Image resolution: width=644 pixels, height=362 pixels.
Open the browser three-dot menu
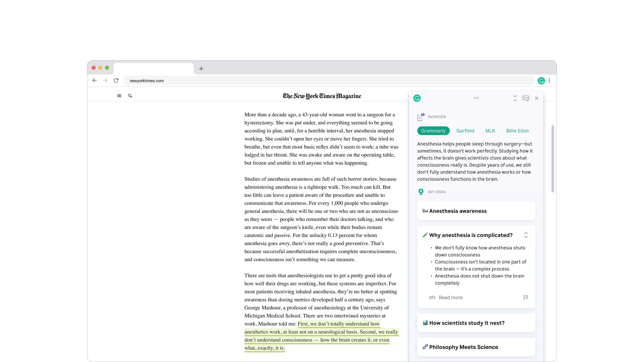point(549,80)
